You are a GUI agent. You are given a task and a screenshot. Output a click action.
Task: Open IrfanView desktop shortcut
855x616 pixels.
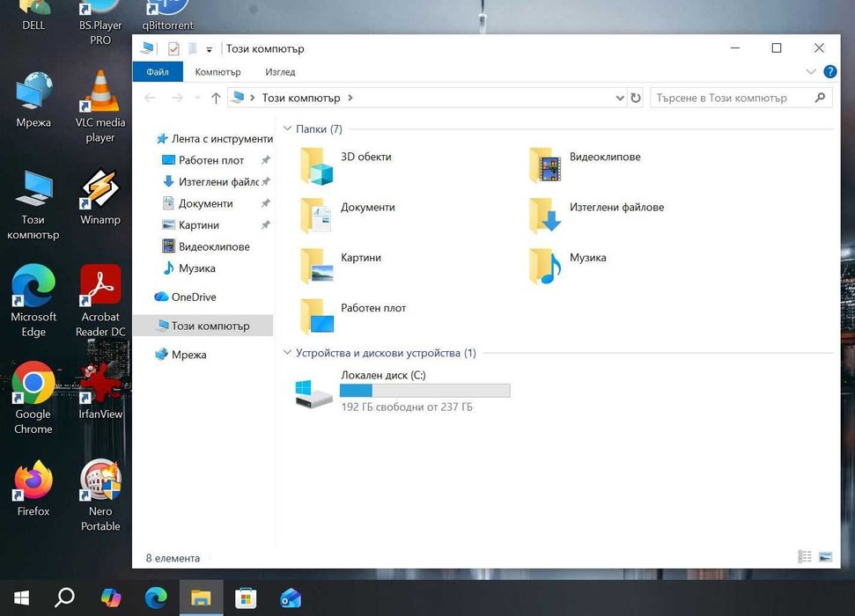coord(100,391)
